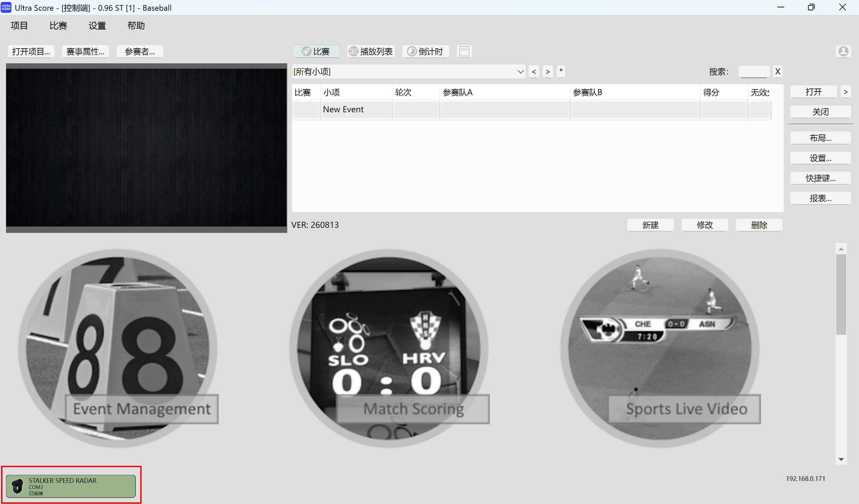The width and height of the screenshot is (859, 504).
Task: Select the New Event row in the table
Action: pos(532,109)
